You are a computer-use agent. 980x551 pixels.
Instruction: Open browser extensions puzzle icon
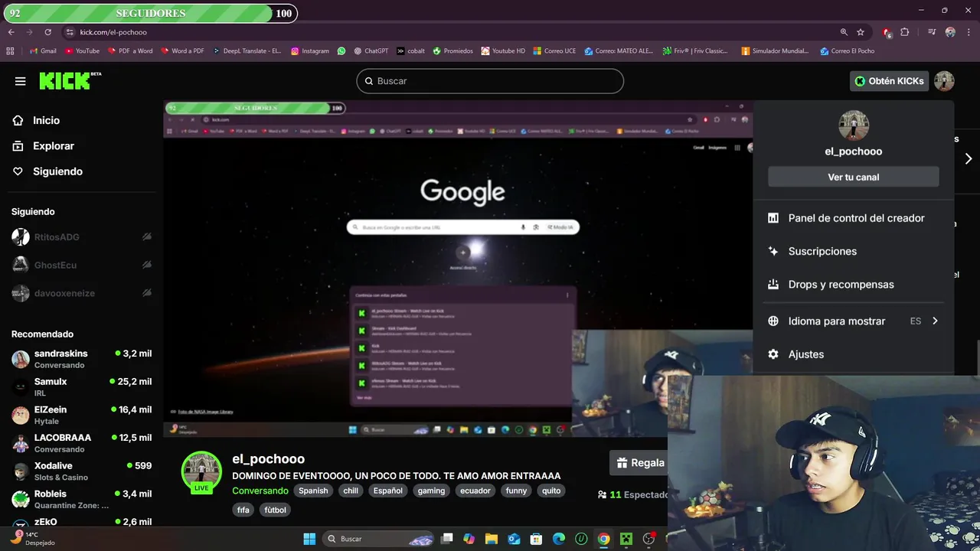pos(905,32)
